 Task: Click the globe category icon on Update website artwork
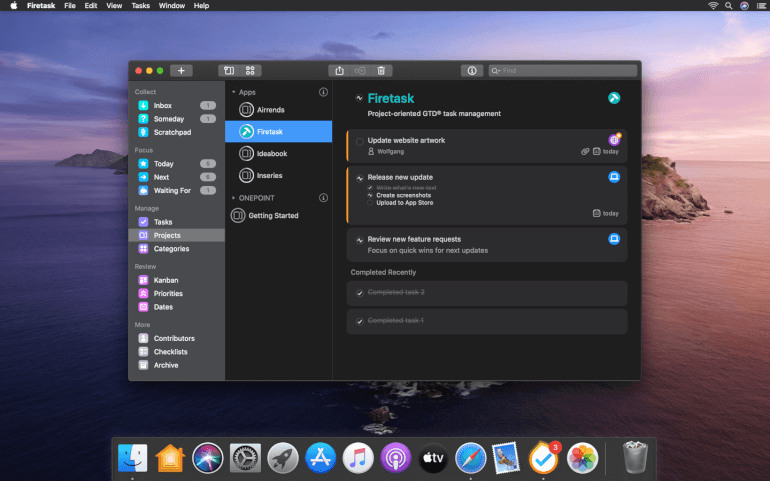[x=614, y=140]
